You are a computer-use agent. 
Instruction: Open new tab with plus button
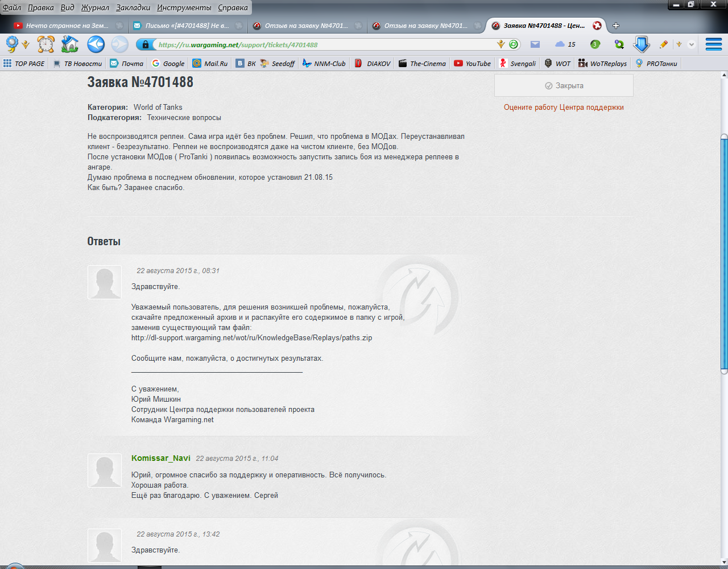616,26
